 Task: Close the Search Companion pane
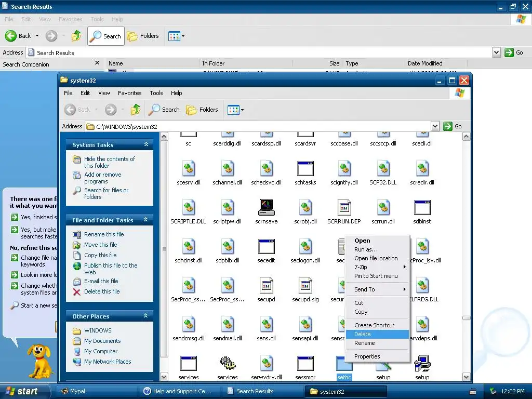97,63
